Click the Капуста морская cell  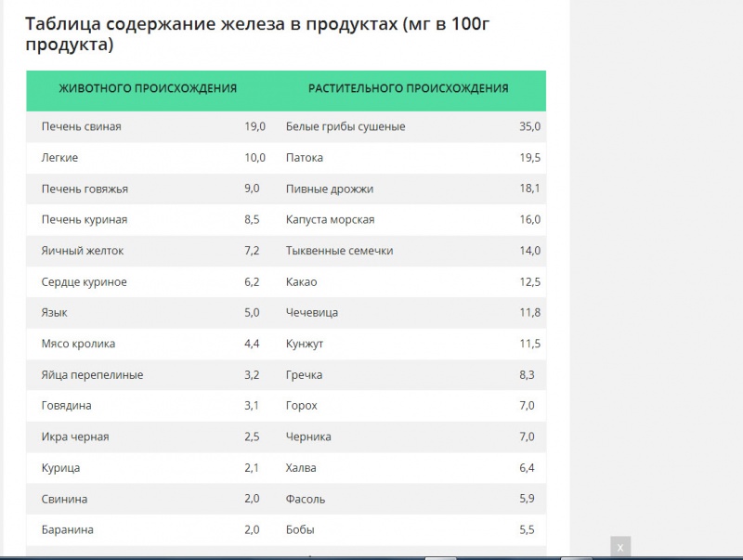pyautogui.click(x=331, y=219)
